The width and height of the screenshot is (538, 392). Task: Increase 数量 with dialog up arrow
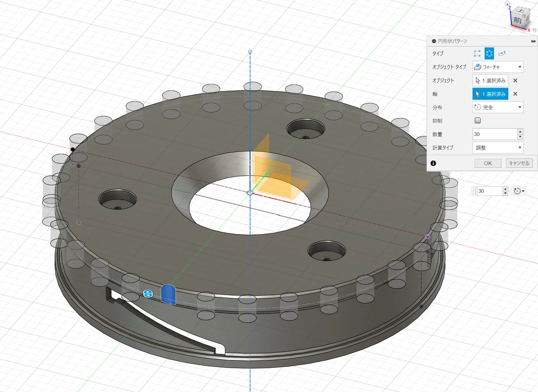pos(520,131)
